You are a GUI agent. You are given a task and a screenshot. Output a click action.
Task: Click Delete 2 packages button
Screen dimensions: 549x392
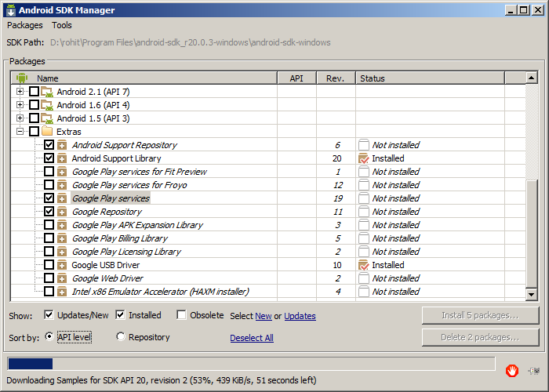pos(480,337)
